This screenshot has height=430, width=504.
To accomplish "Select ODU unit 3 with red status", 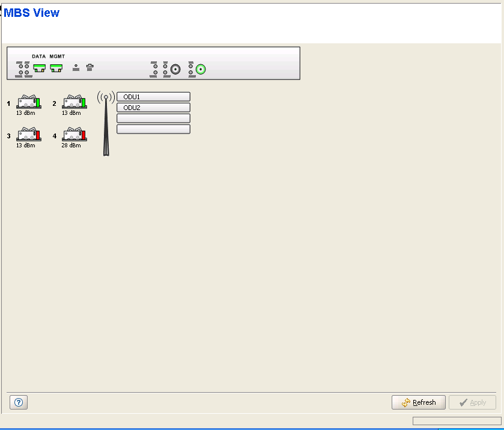I will 28,134.
